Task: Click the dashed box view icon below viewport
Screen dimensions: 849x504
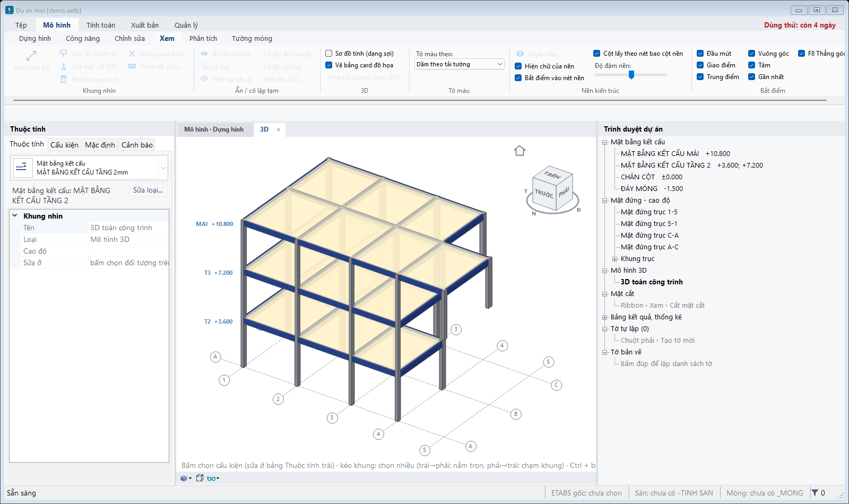Action: click(x=200, y=478)
